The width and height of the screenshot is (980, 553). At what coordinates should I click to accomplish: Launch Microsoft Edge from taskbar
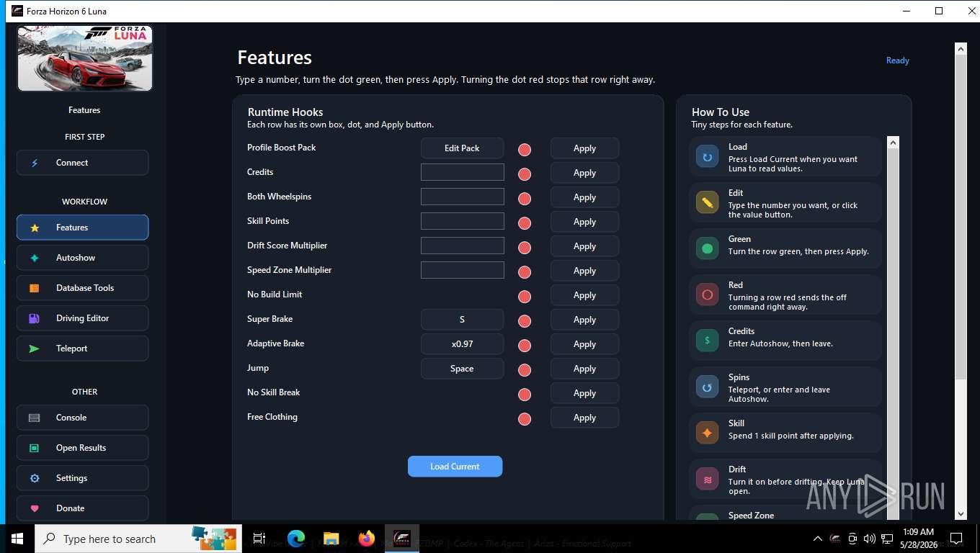tap(296, 539)
